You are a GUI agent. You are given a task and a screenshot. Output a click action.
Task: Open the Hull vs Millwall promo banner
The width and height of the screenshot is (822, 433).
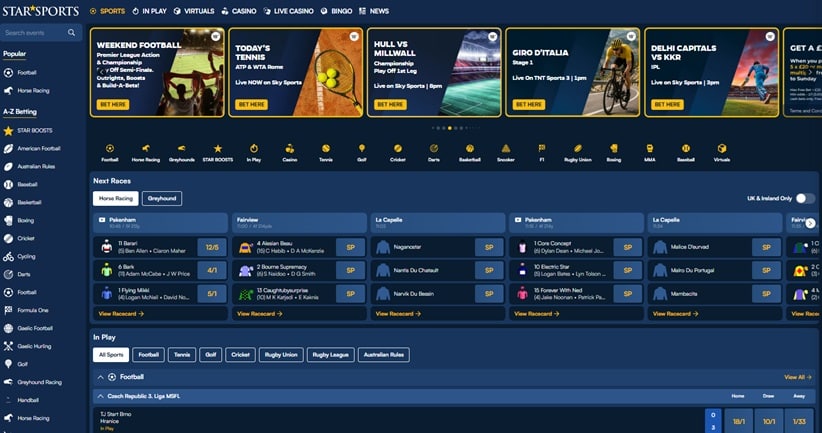434,72
